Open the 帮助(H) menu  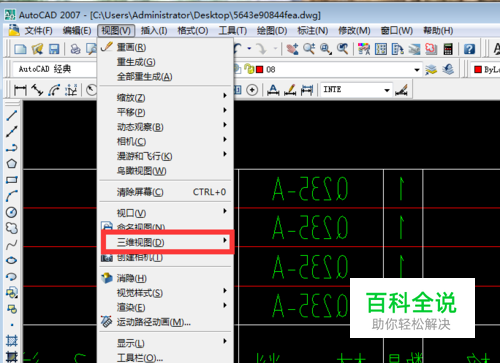tap(438, 31)
